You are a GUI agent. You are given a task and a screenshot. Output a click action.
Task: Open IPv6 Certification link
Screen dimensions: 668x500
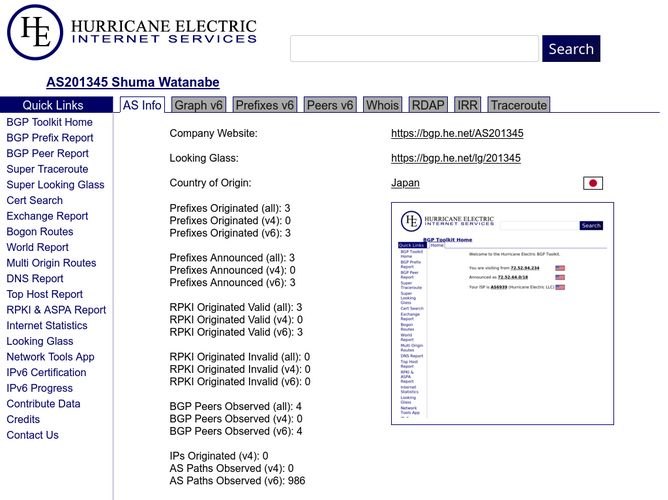(x=46, y=373)
